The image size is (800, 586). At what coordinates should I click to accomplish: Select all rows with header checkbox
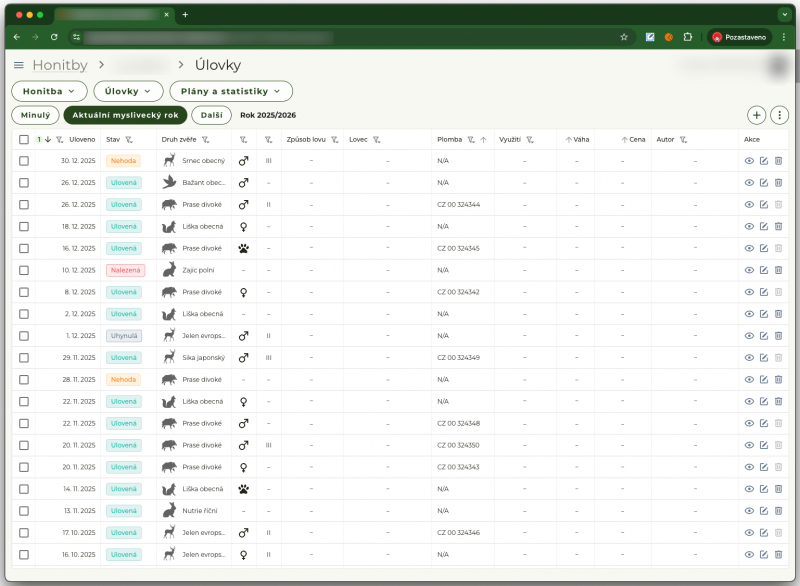pyautogui.click(x=24, y=140)
